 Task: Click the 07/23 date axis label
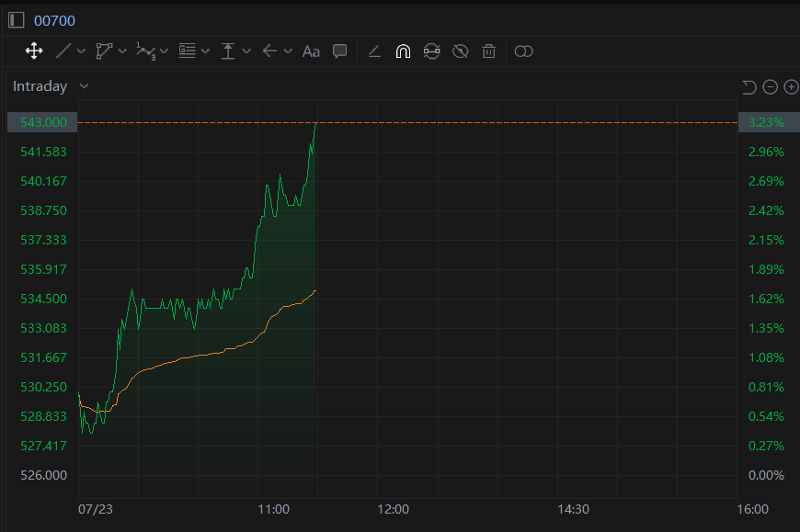click(96, 510)
